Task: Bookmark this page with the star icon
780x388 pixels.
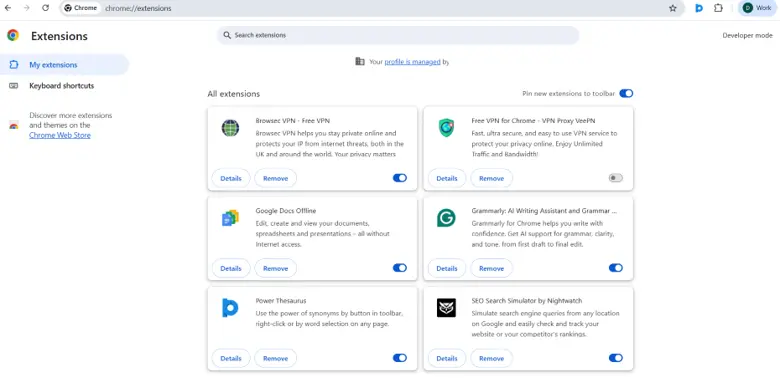Action: coord(673,8)
